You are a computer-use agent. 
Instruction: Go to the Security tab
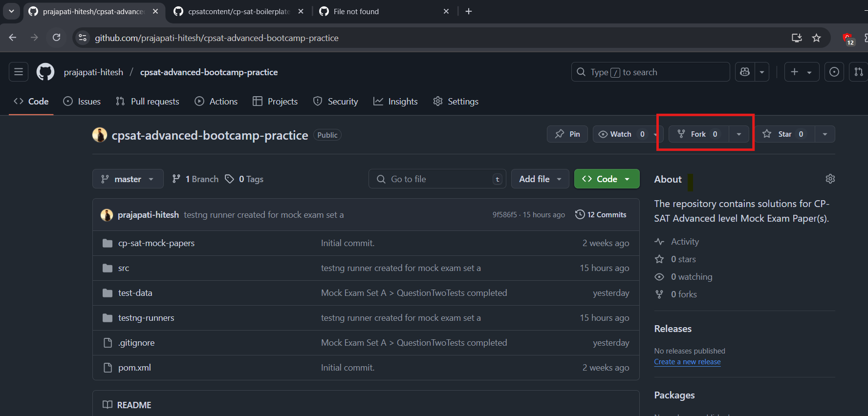pos(336,101)
